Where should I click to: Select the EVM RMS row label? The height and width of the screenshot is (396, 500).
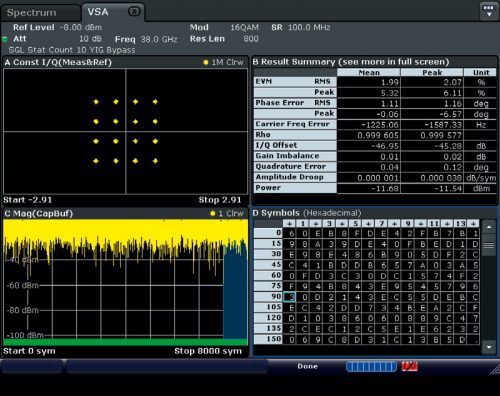295,82
